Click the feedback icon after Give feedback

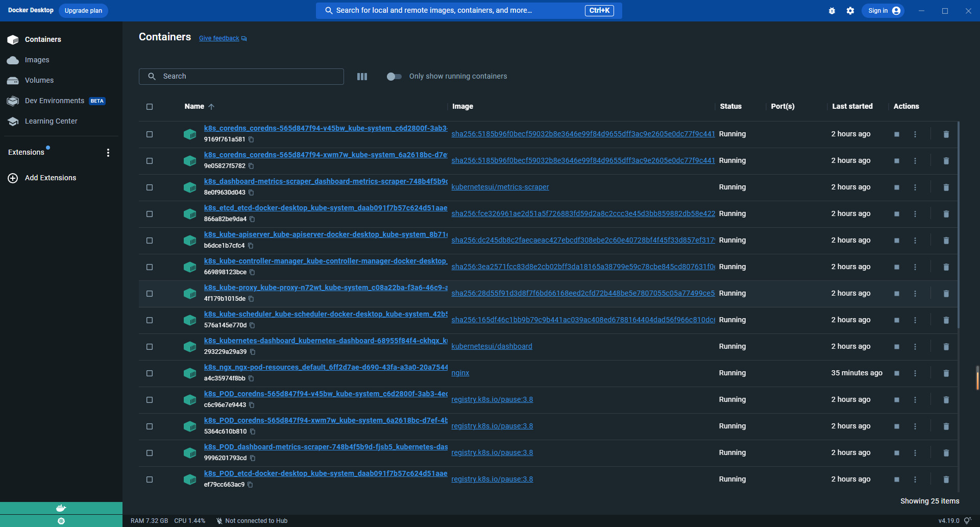coord(244,39)
